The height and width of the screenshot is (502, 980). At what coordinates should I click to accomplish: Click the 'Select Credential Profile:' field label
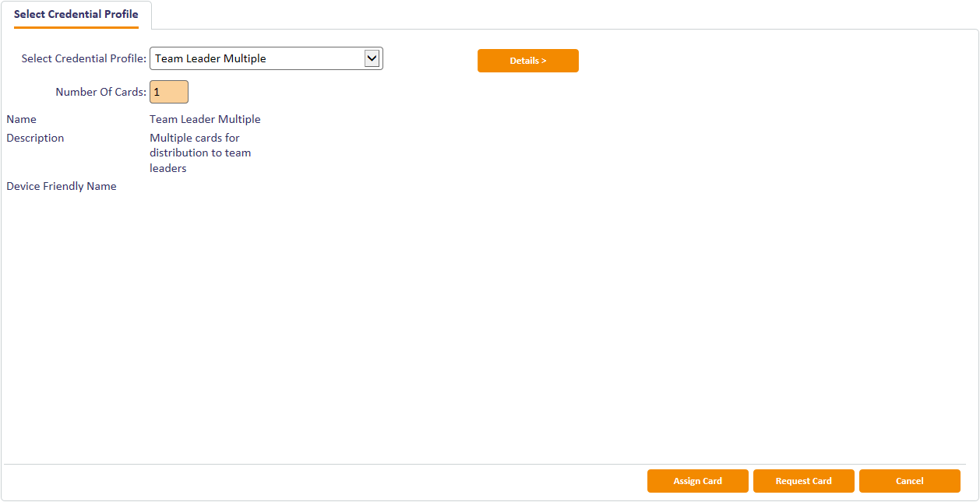pos(83,58)
